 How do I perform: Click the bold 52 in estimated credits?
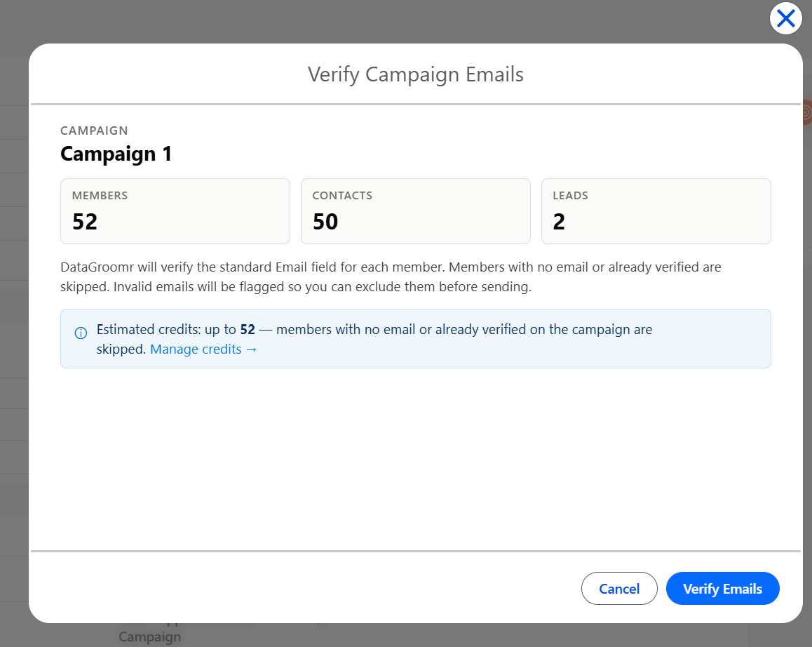point(248,330)
